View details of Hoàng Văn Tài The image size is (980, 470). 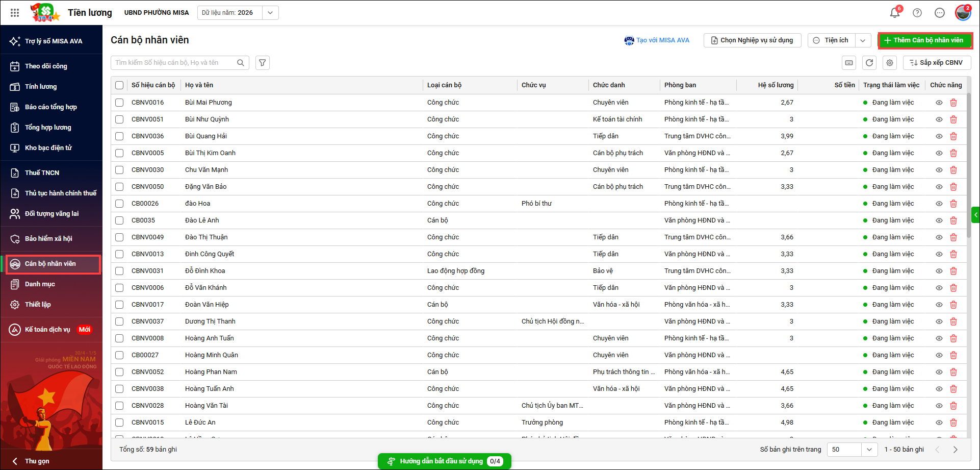[939, 406]
